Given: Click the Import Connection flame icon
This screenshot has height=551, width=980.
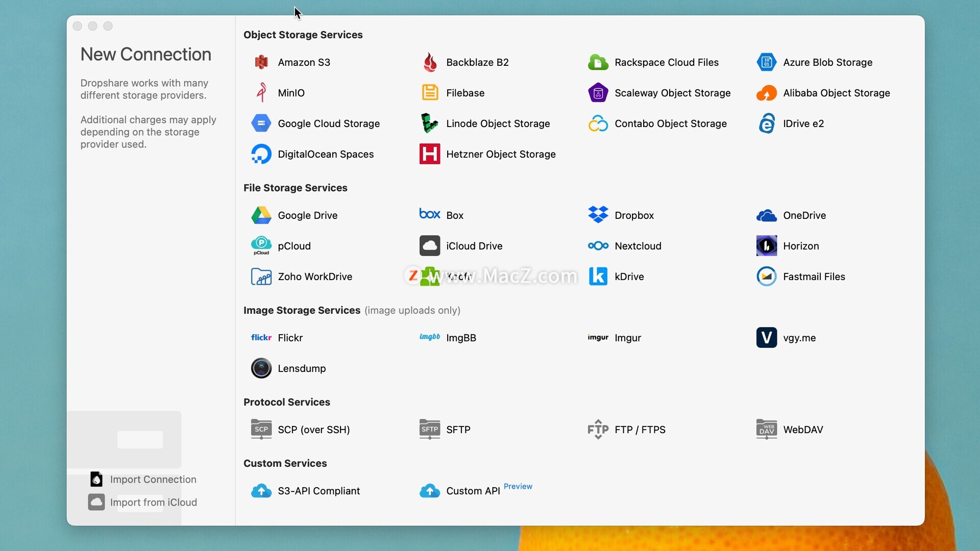Looking at the screenshot, I should 96,479.
